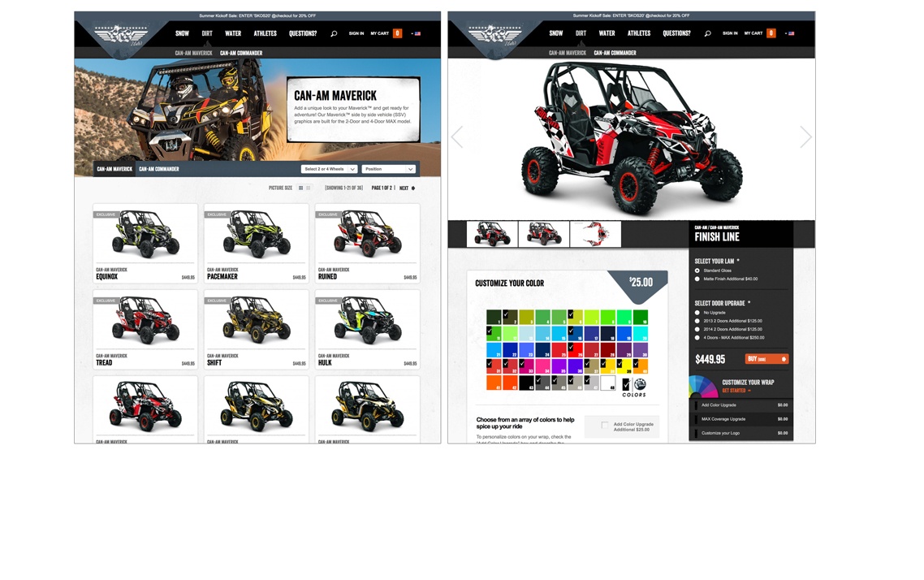The height and width of the screenshot is (580, 924).
Task: Open the Hulk wrap product card
Action: click(368, 330)
